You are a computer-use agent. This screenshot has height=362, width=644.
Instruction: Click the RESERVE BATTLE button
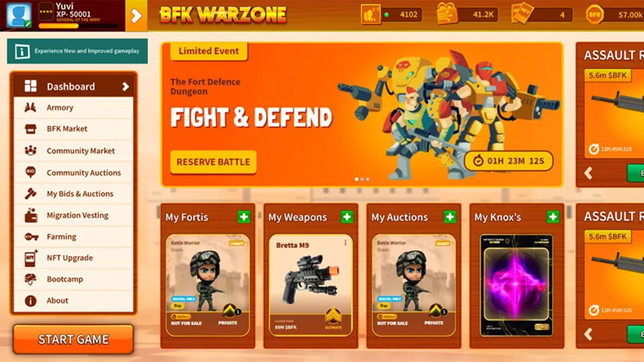click(213, 162)
